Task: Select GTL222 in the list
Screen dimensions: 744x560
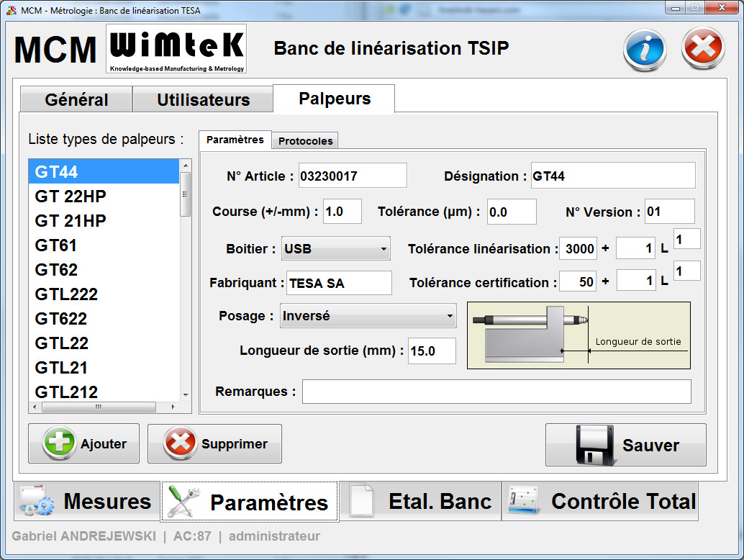Action: [104, 294]
